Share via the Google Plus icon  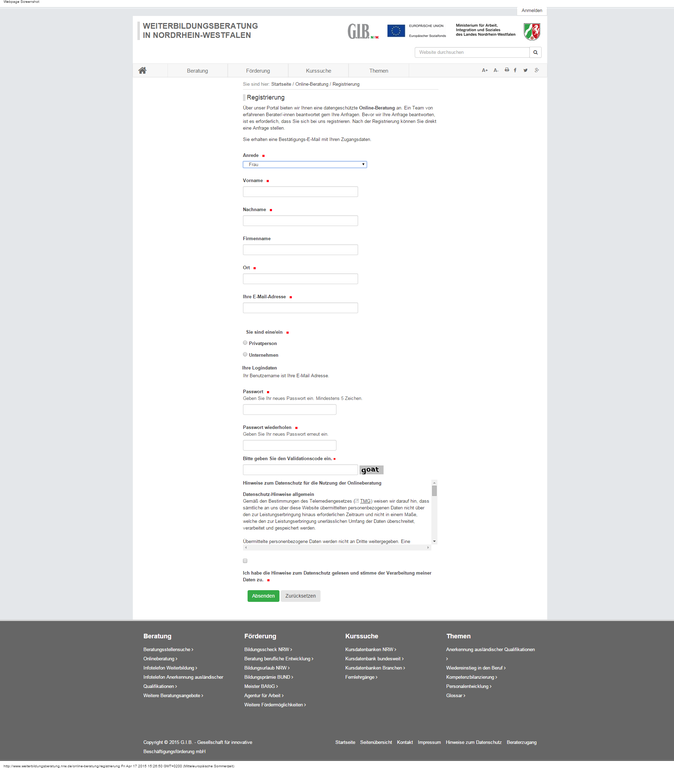(537, 71)
